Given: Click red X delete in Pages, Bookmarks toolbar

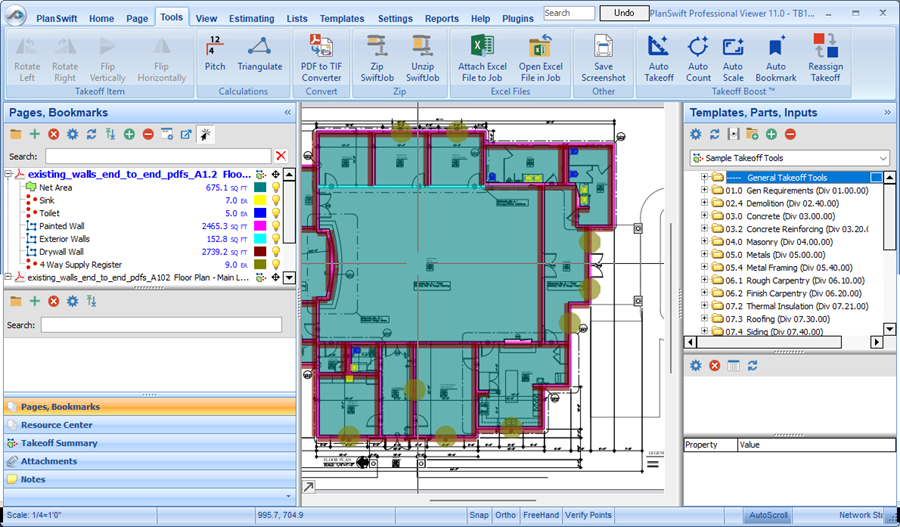Looking at the screenshot, I should pos(53,134).
